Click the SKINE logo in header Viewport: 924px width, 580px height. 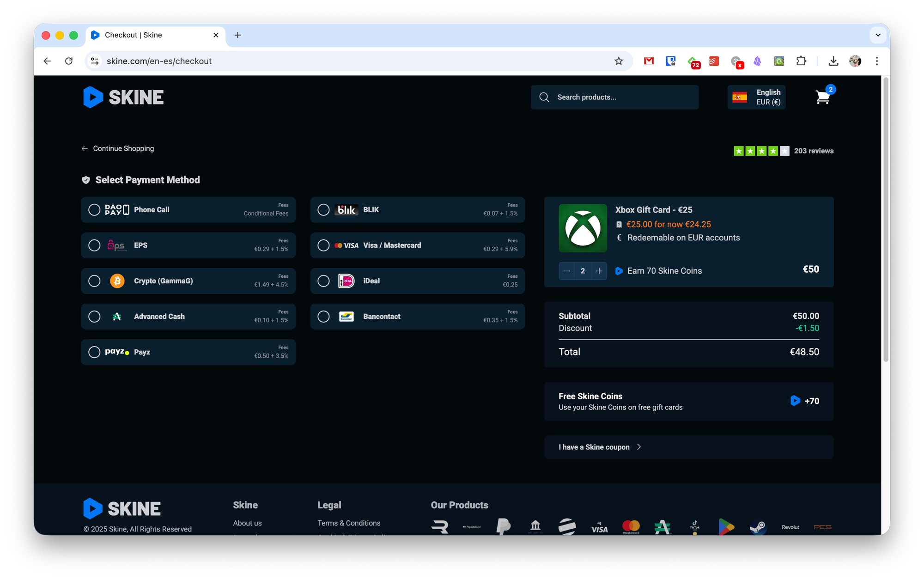[123, 98]
